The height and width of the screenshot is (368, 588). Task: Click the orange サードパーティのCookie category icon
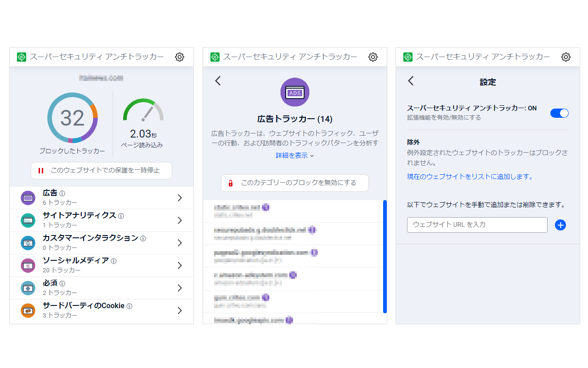28,310
